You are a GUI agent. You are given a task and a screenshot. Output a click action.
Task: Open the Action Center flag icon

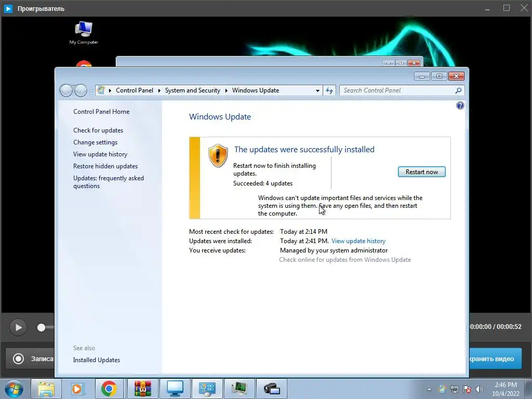pyautogui.click(x=467, y=389)
